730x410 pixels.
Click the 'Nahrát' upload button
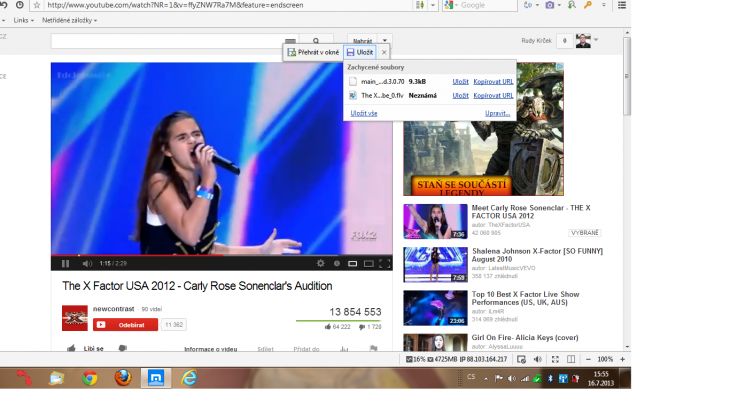(x=362, y=40)
